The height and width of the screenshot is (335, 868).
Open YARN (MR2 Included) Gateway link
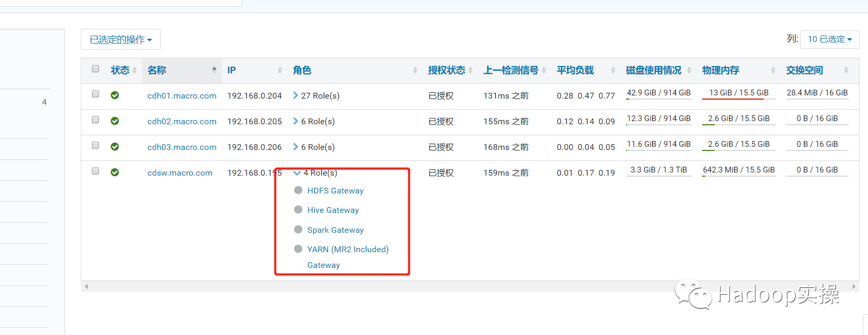pos(348,257)
